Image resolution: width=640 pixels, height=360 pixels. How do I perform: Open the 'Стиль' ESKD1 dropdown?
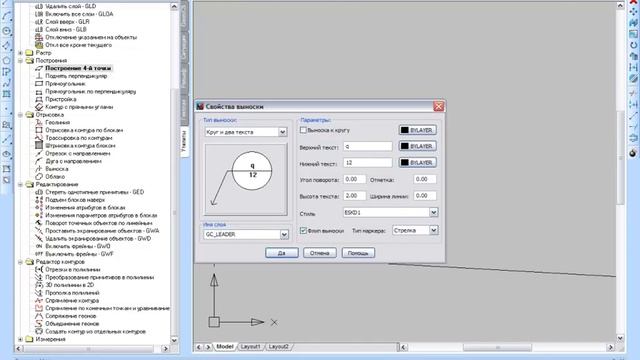pos(433,213)
